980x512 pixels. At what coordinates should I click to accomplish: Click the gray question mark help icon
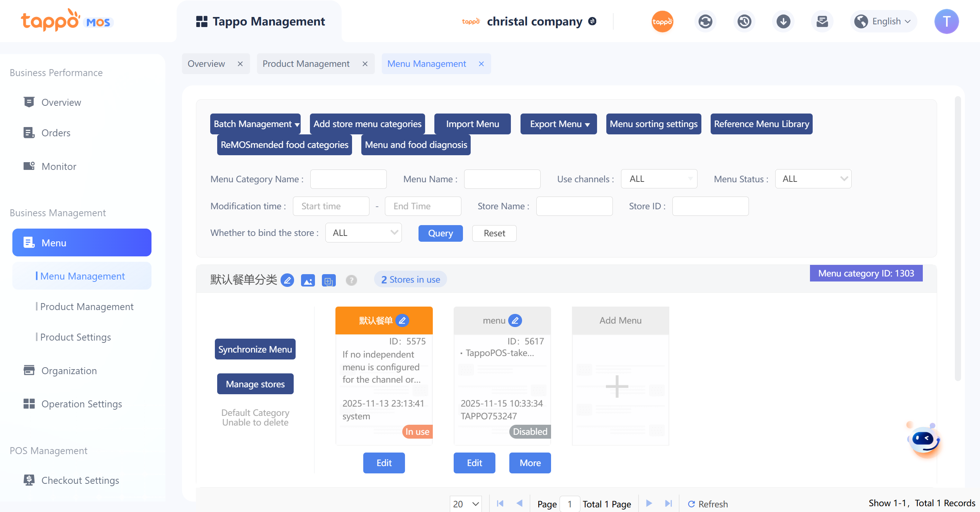(351, 280)
